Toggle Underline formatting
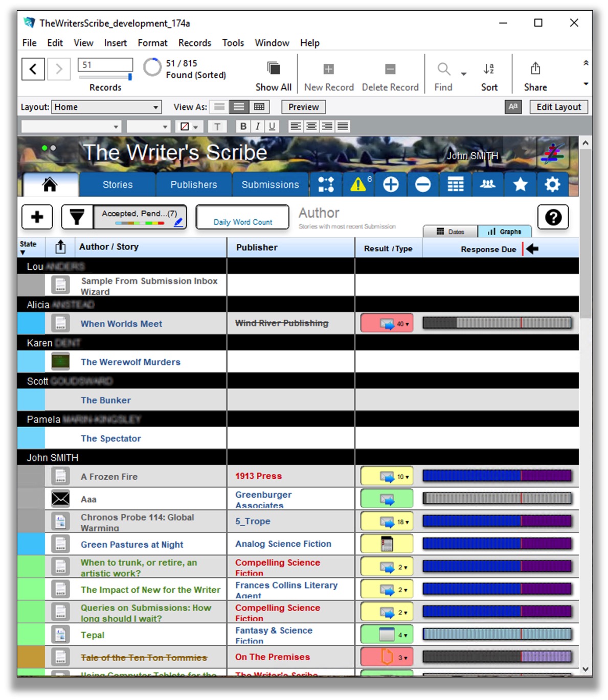Image resolution: width=608 pixels, height=700 pixels. pyautogui.click(x=272, y=126)
